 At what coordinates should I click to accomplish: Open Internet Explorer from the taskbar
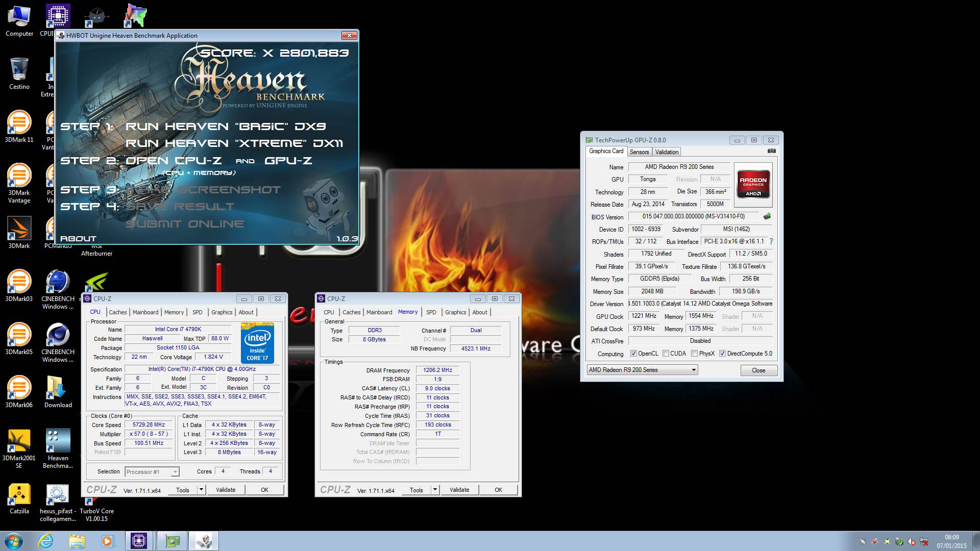click(46, 541)
